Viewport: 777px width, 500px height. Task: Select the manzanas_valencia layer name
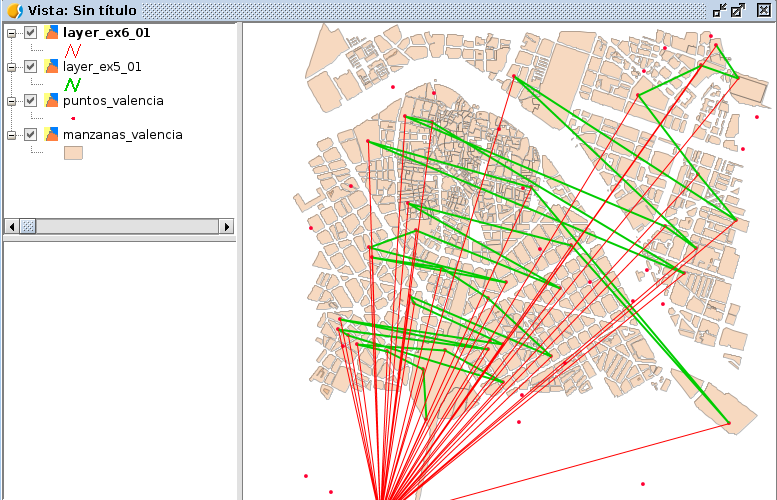(122, 134)
